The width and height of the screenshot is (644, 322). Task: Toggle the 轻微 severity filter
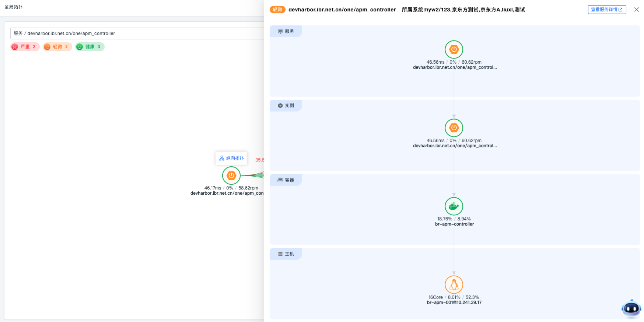(x=57, y=47)
